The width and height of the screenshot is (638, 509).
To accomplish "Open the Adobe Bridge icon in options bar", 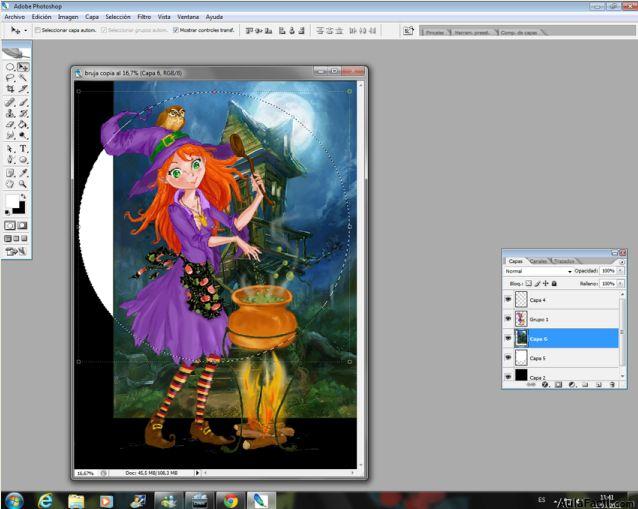I will click(408, 31).
